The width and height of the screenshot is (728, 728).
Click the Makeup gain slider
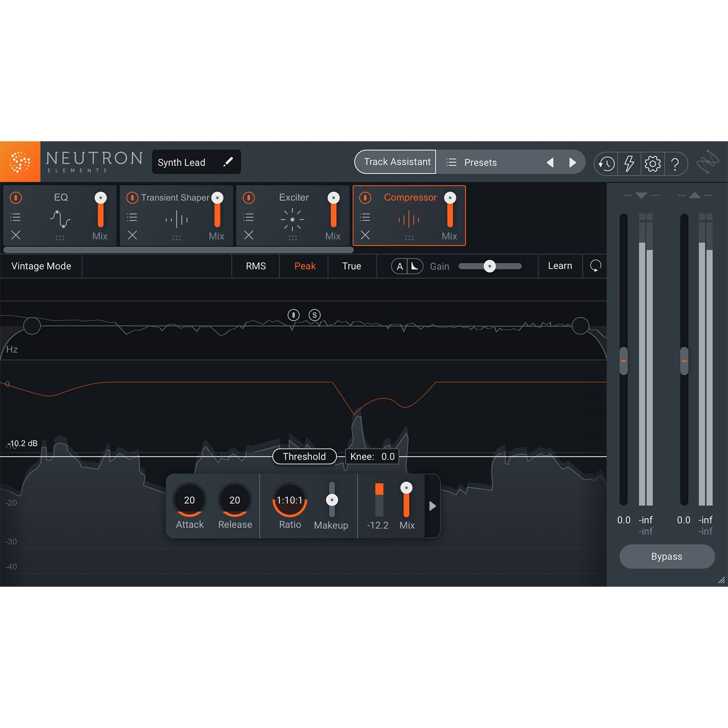coord(332,500)
